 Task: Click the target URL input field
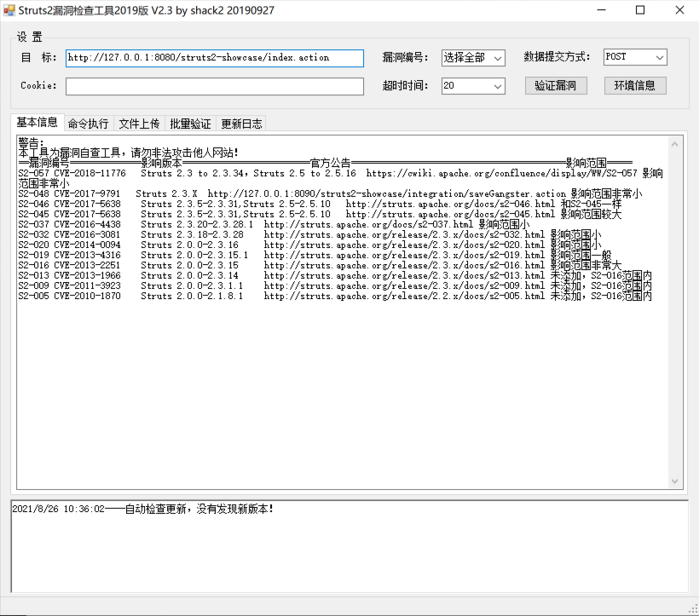215,58
